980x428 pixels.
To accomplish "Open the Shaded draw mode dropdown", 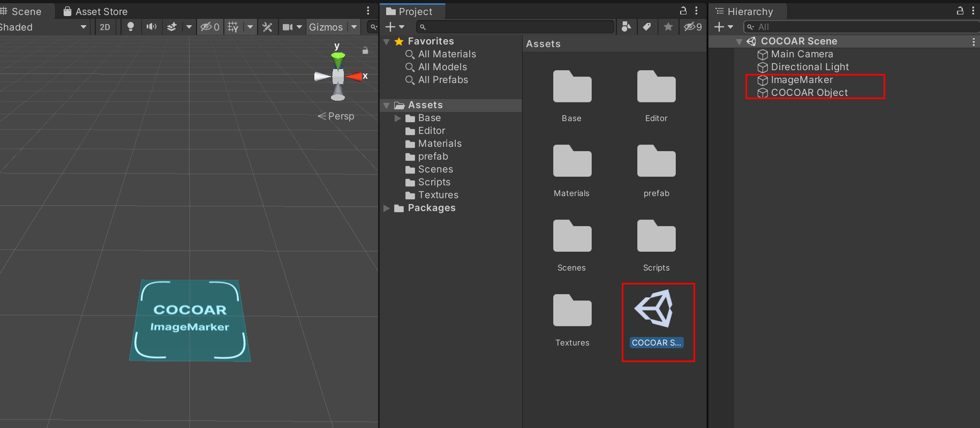I will click(x=44, y=27).
